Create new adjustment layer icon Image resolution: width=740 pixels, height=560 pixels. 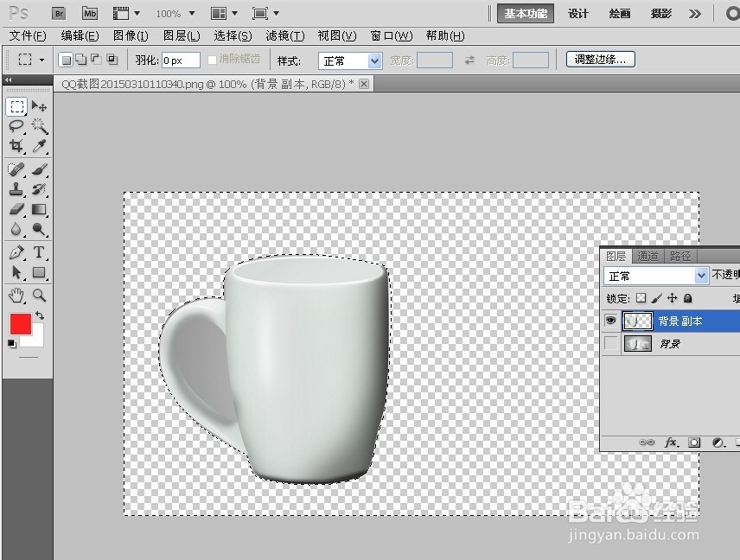point(718,442)
